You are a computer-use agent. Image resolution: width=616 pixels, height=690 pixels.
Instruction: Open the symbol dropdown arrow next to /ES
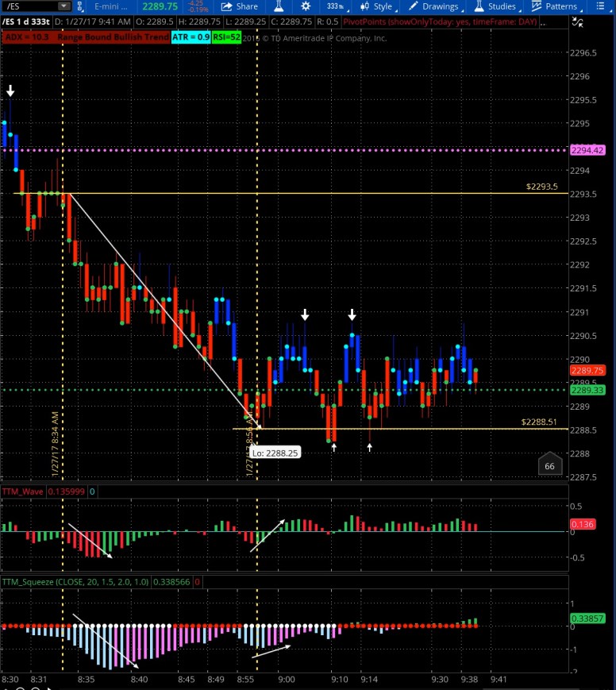pyautogui.click(x=64, y=6)
